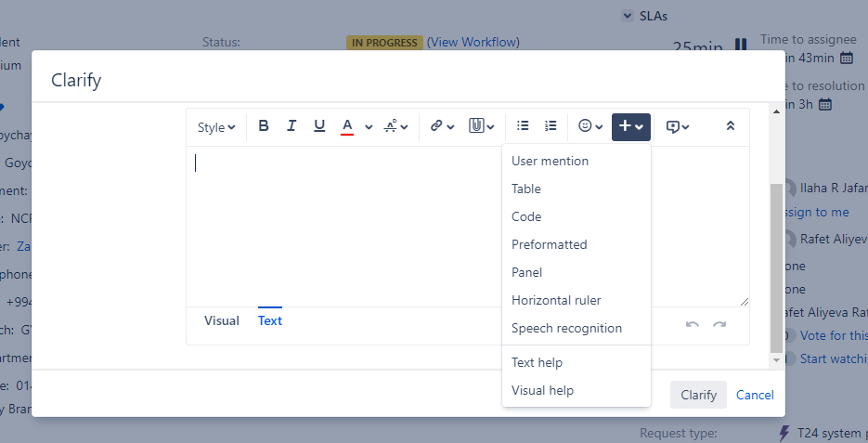868x443 pixels.
Task: Toggle italic formatting in editor toolbar
Action: pyautogui.click(x=291, y=126)
